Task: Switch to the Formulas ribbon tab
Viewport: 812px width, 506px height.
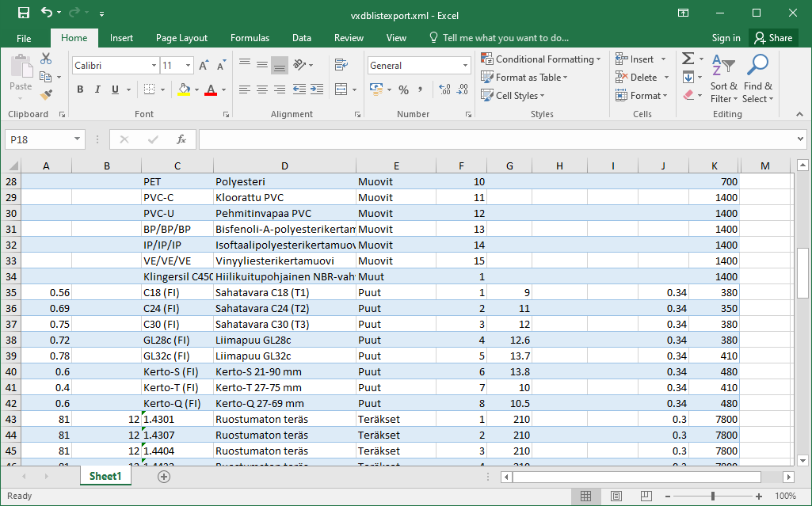Action: pyautogui.click(x=250, y=38)
